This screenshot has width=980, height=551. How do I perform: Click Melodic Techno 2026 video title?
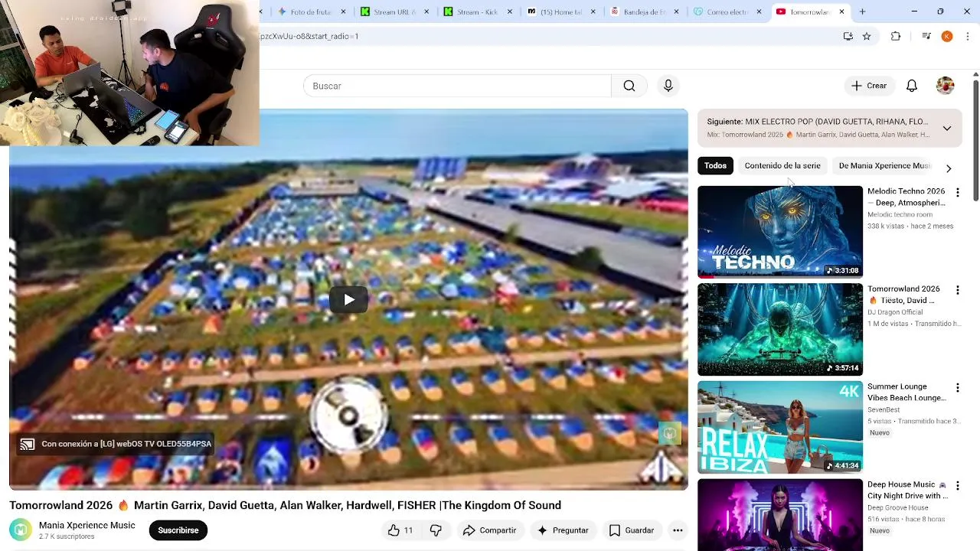906,197
